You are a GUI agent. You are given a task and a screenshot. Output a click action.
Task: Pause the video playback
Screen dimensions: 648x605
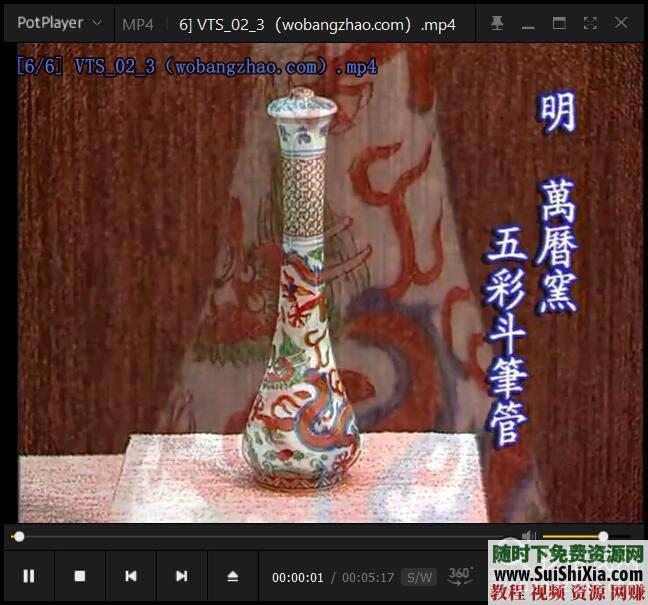(29, 576)
